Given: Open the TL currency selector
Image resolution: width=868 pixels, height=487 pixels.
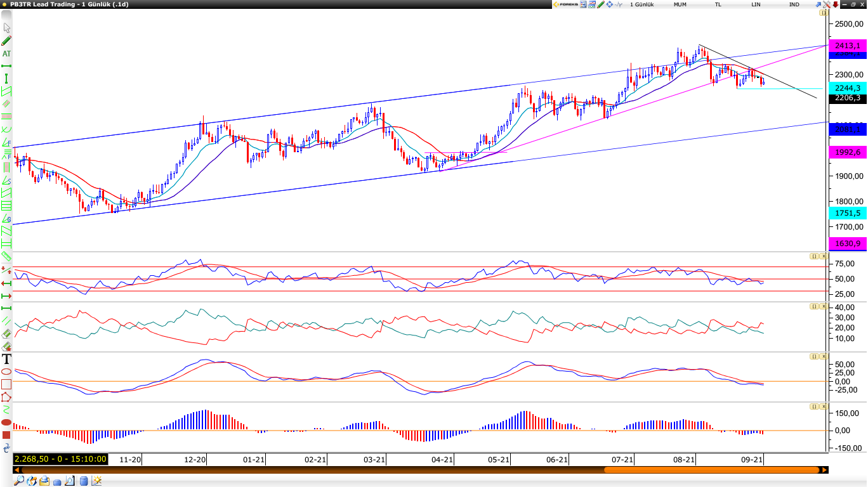Looking at the screenshot, I should coord(718,4).
